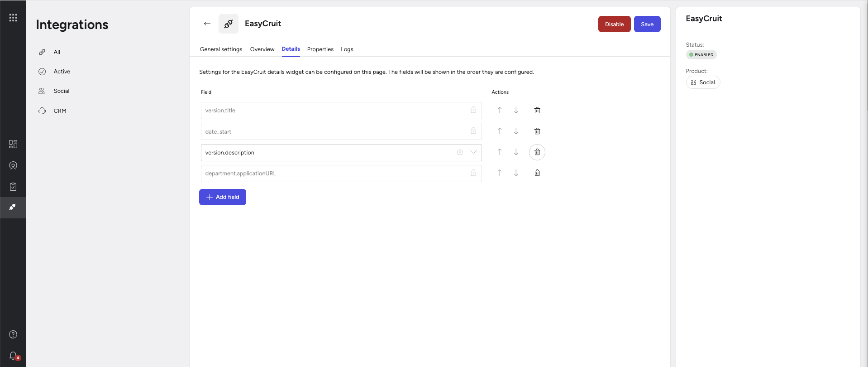Image resolution: width=868 pixels, height=367 pixels.
Task: Move date_start field down
Action: pyautogui.click(x=516, y=131)
